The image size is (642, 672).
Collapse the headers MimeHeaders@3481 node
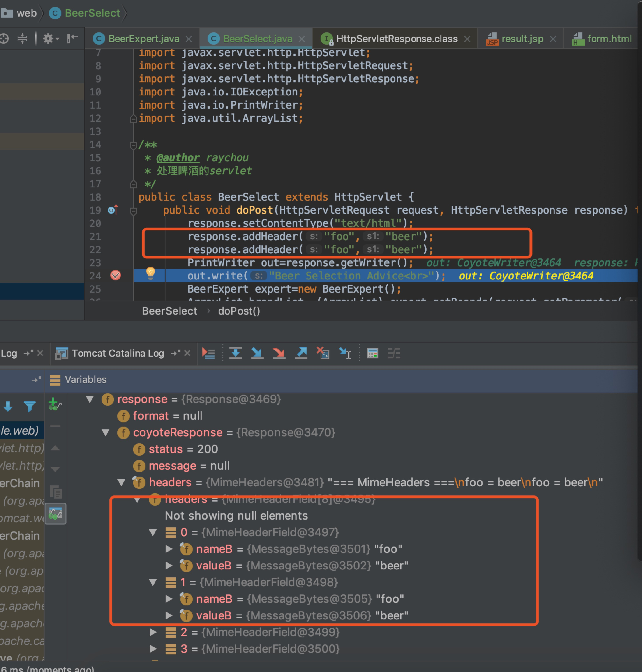tap(122, 483)
